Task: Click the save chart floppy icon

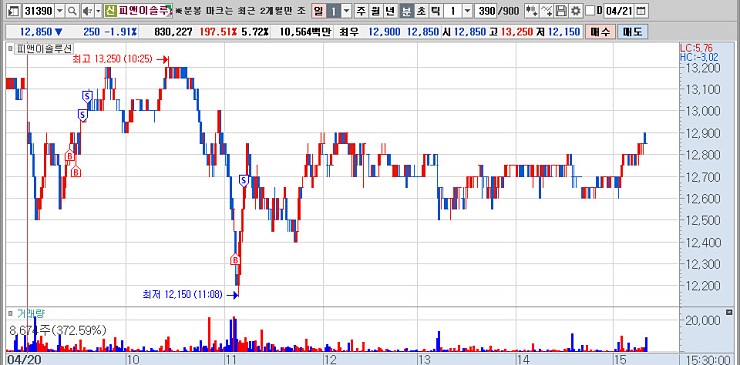Action: coord(561,11)
